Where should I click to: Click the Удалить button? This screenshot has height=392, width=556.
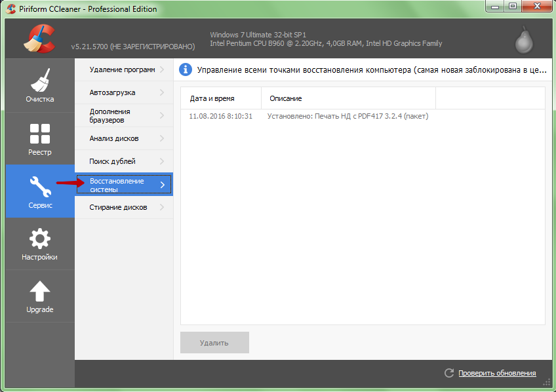click(x=214, y=342)
